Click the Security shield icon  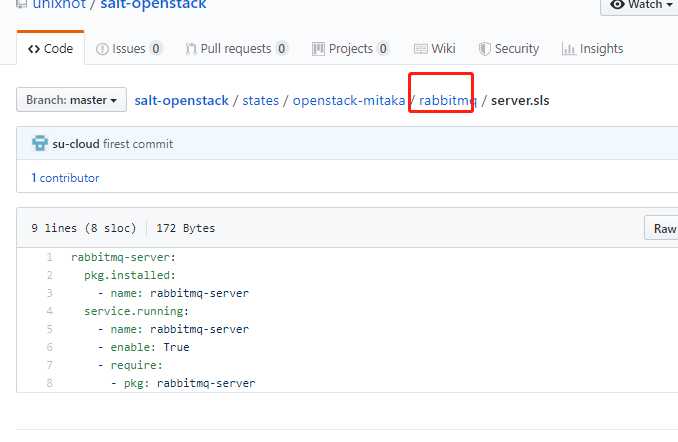[484, 49]
